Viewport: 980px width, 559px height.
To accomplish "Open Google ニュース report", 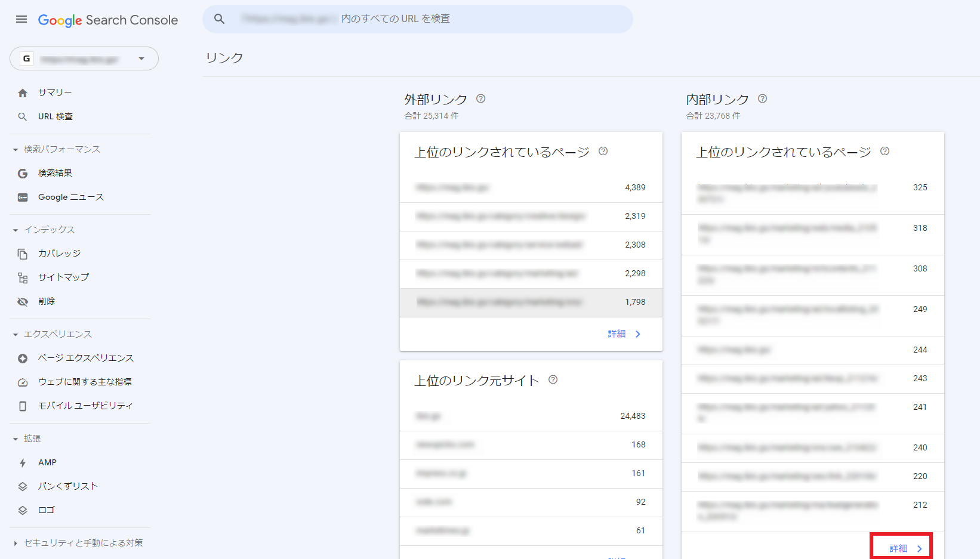I will click(x=71, y=197).
